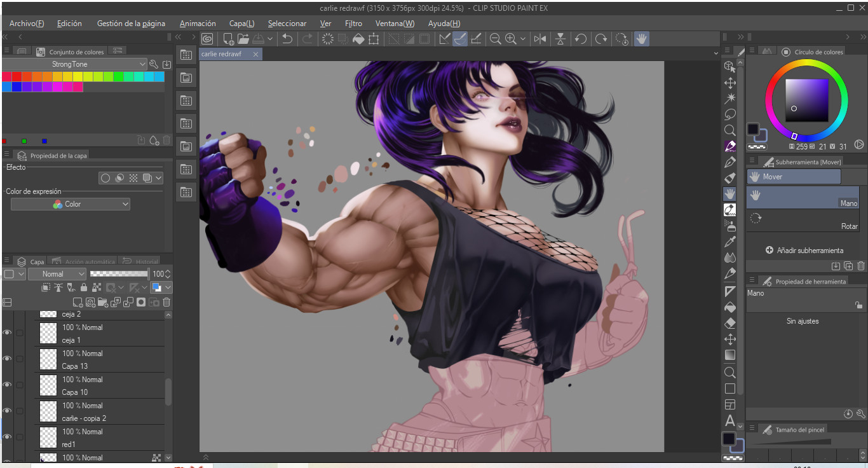Tick checkbox beside Capa 13 layer
Screen dimensions: 868x468
click(20, 359)
